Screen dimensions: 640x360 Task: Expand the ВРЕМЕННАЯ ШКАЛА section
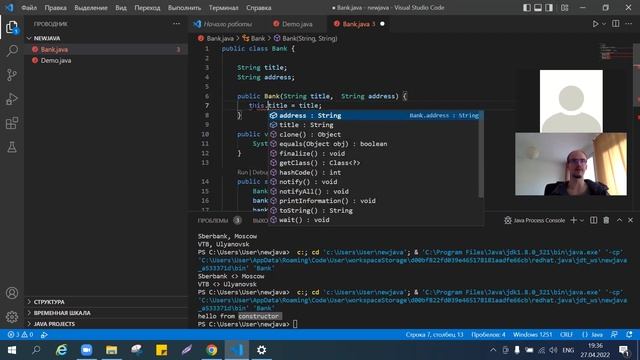click(106, 313)
